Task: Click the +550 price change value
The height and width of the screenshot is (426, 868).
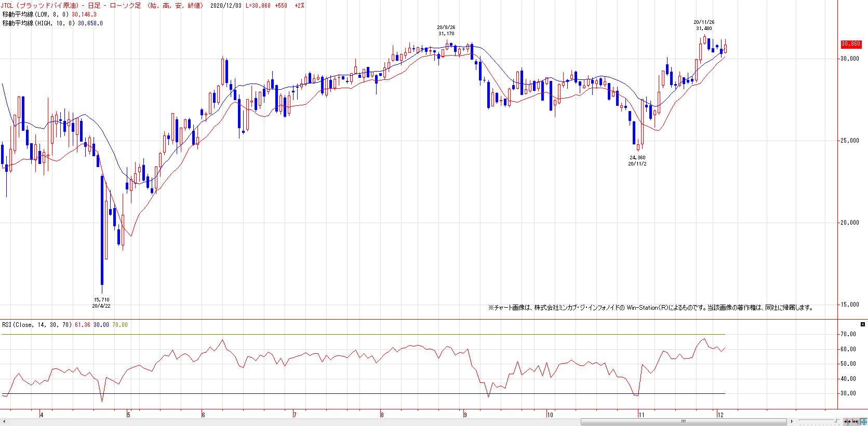Action: point(281,5)
